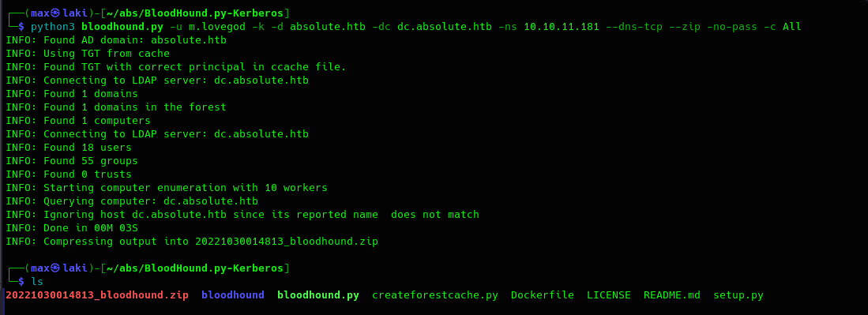Click README.md in the listing

click(672, 295)
